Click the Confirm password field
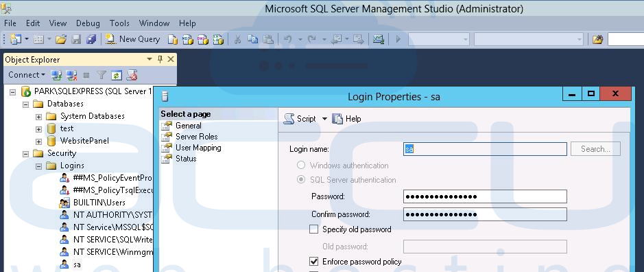 coord(485,214)
